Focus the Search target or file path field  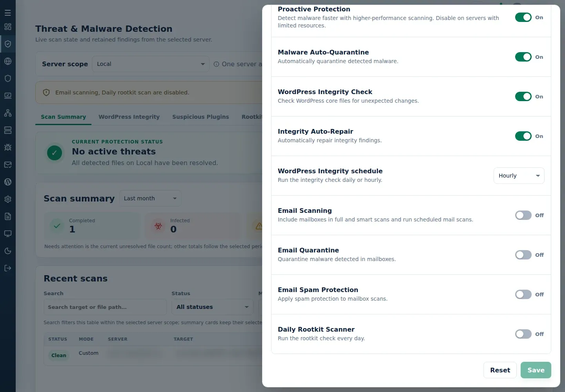(x=105, y=307)
